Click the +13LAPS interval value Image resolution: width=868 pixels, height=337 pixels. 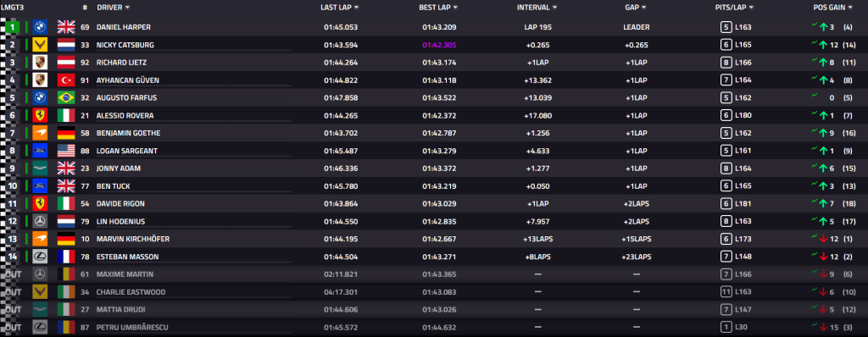tap(538, 239)
